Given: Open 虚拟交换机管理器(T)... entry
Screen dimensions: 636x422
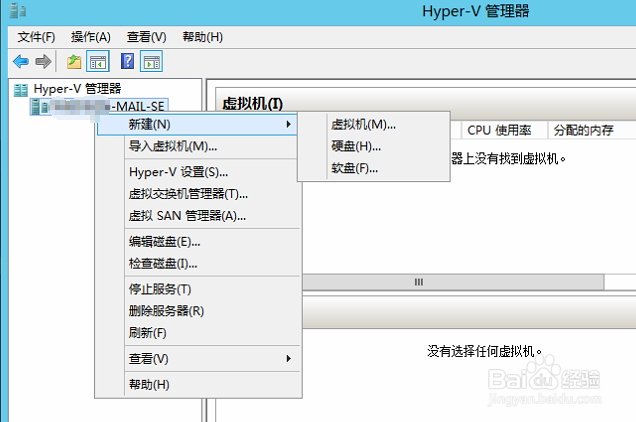Looking at the screenshot, I should [x=199, y=194].
